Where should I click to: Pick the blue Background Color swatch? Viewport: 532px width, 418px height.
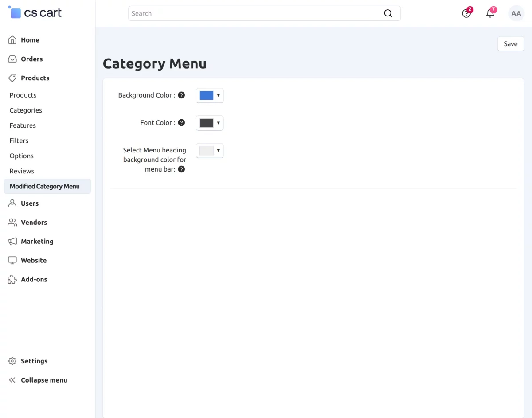[207, 95]
